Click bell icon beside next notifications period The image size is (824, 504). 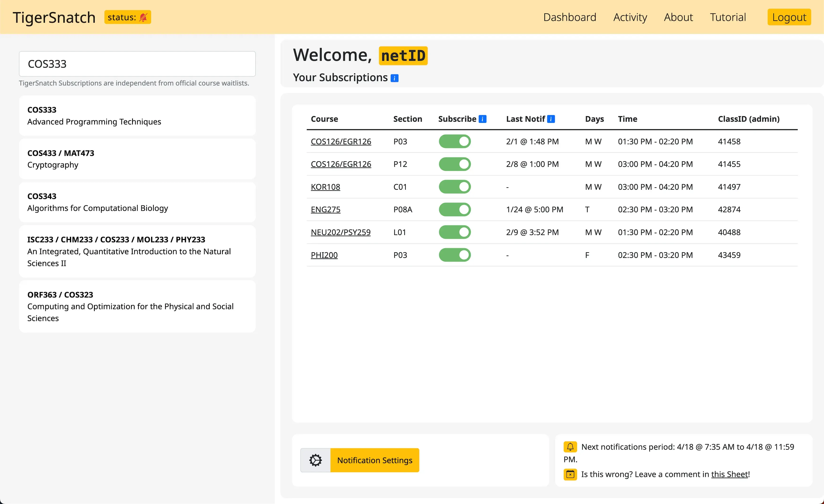pyautogui.click(x=570, y=447)
